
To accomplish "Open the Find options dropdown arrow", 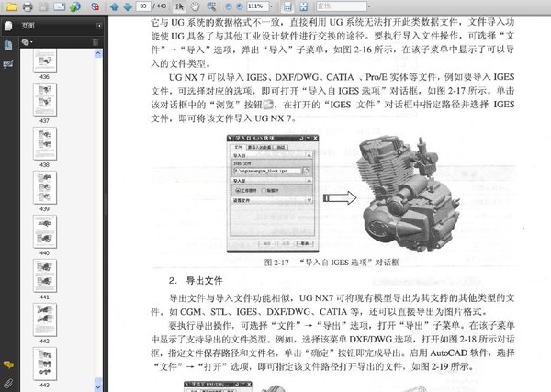I will 369,6.
